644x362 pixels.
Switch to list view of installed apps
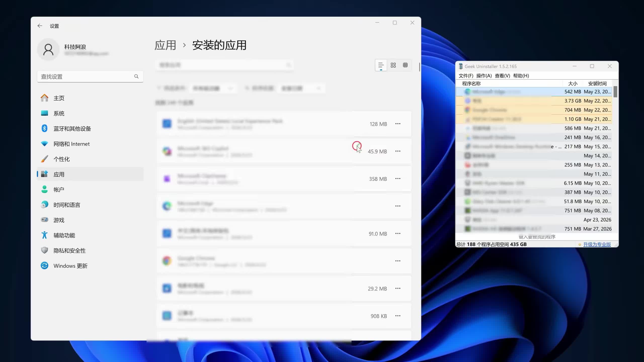[x=381, y=65]
